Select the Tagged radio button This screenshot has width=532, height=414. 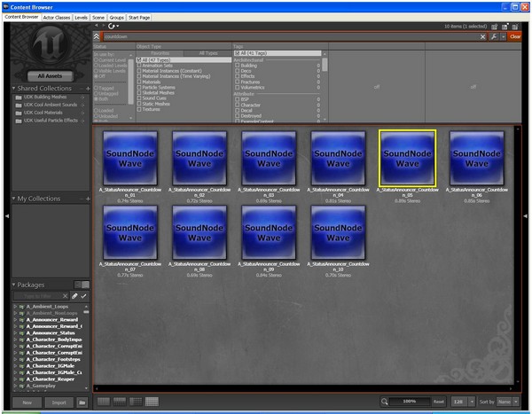[96, 89]
